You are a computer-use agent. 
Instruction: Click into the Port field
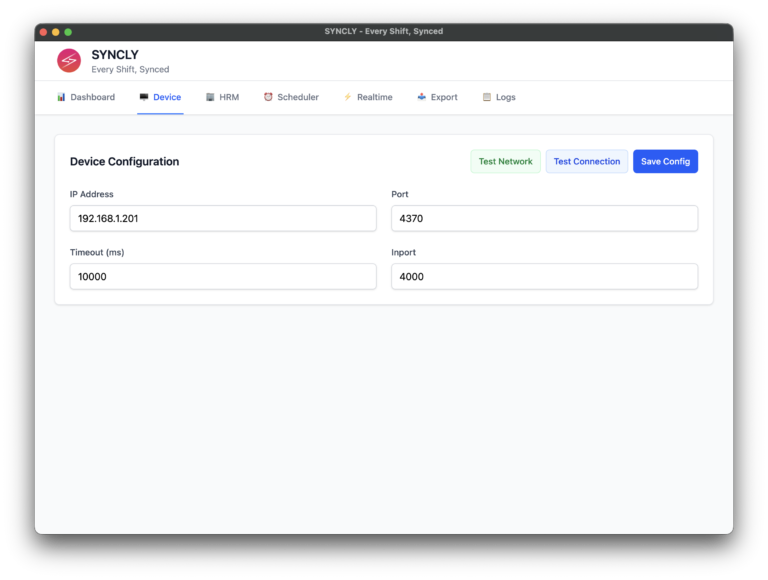[x=544, y=218]
